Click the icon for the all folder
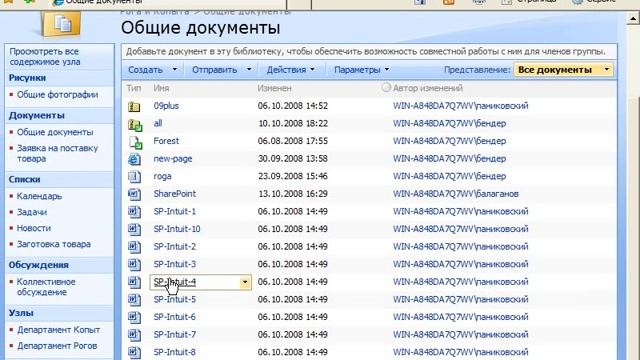Viewport: 640px width, 360px height. pyautogui.click(x=135, y=124)
